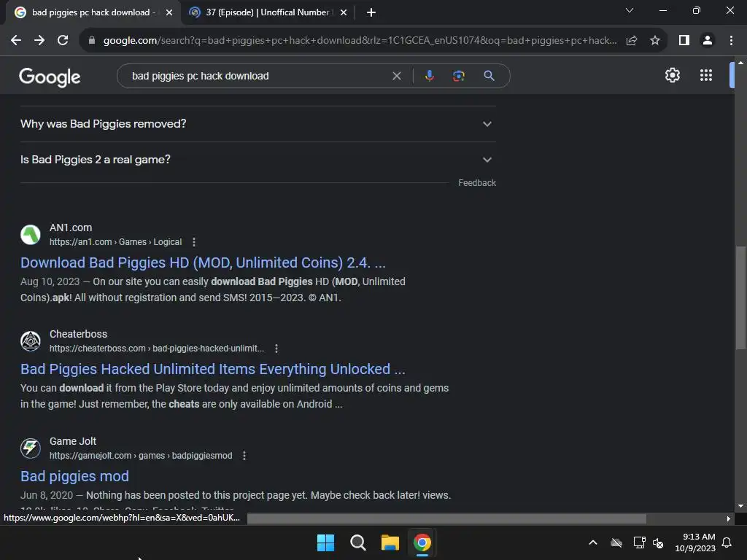Submit search with the magnifier icon
Viewport: 747px width, 560px height.
click(x=489, y=76)
